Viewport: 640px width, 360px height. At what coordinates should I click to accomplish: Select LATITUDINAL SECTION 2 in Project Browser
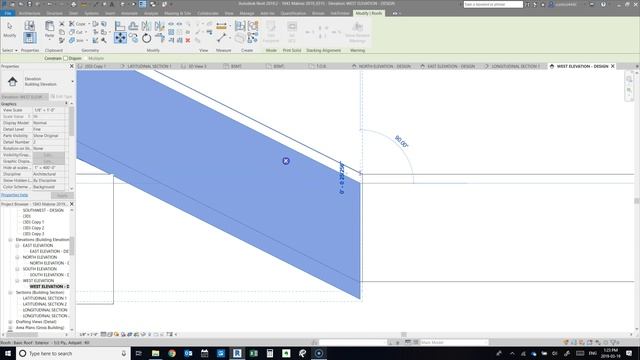point(44,304)
